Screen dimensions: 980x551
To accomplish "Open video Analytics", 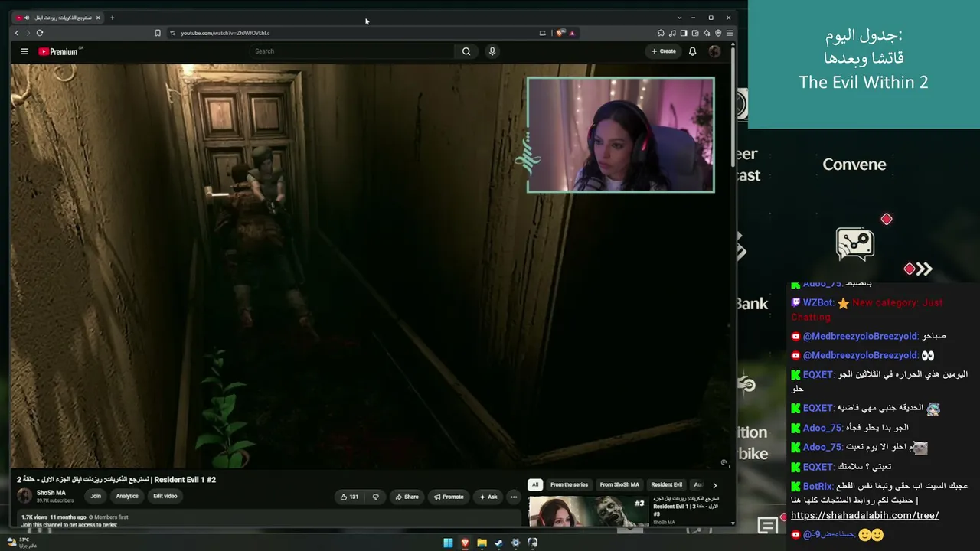I will tap(127, 497).
